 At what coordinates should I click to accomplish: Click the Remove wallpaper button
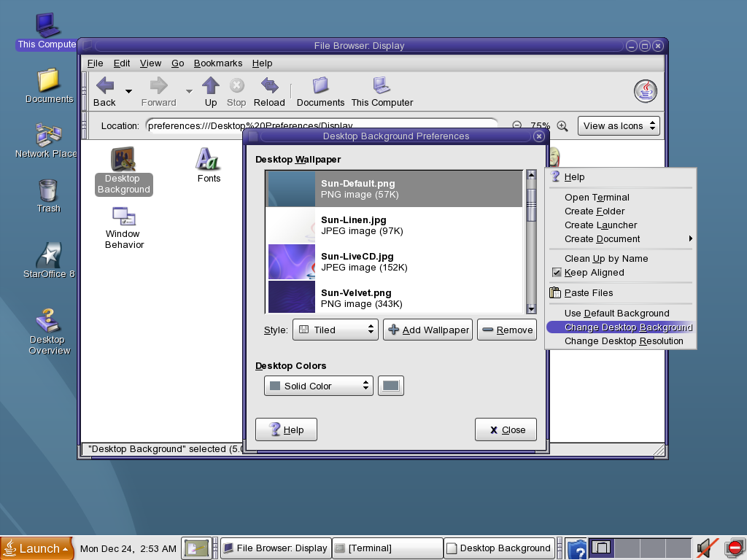click(x=507, y=330)
